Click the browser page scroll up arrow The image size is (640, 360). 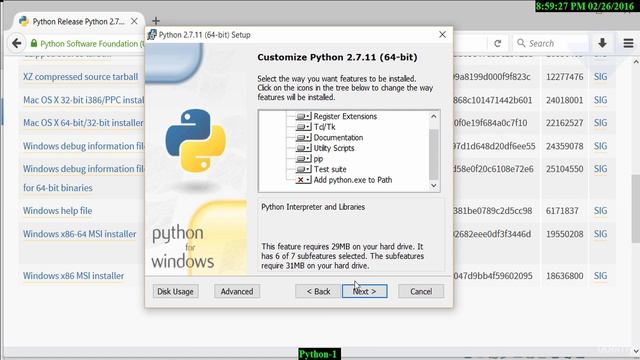636,62
